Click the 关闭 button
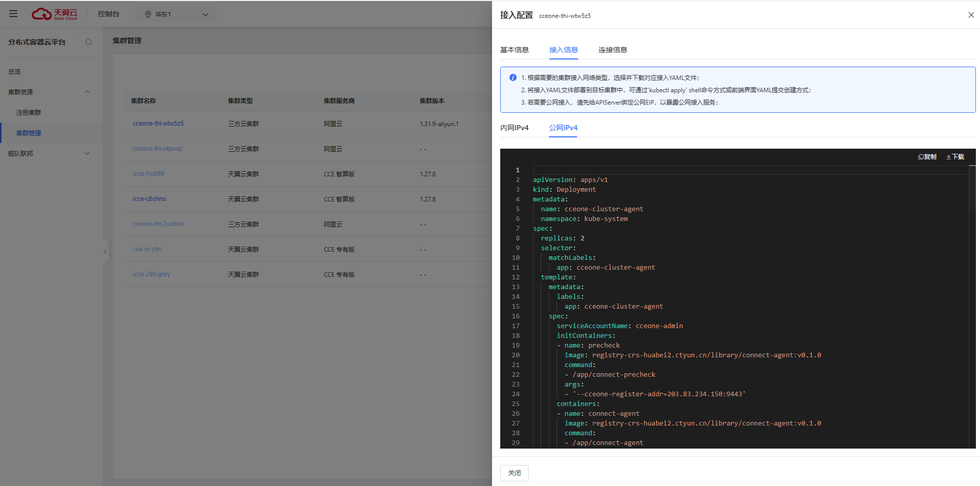Viewport: 980px width, 486px height. click(514, 473)
